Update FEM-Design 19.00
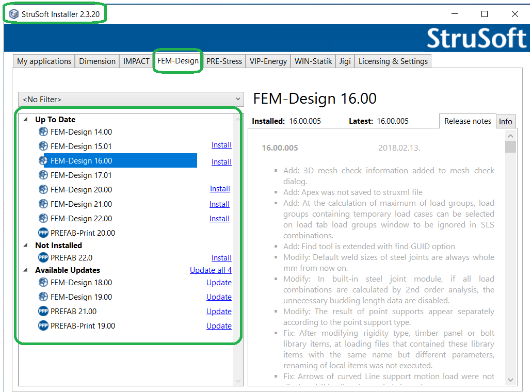 pos(219,297)
